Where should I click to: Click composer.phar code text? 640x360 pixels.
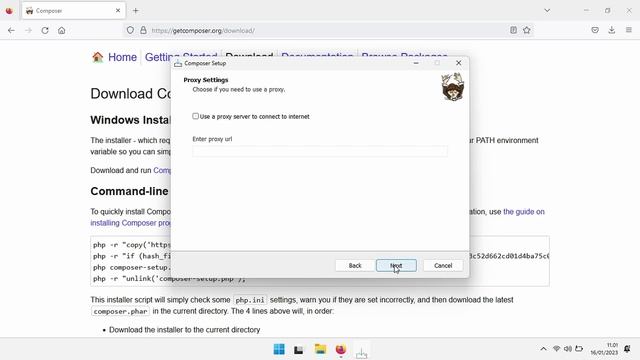point(120,311)
